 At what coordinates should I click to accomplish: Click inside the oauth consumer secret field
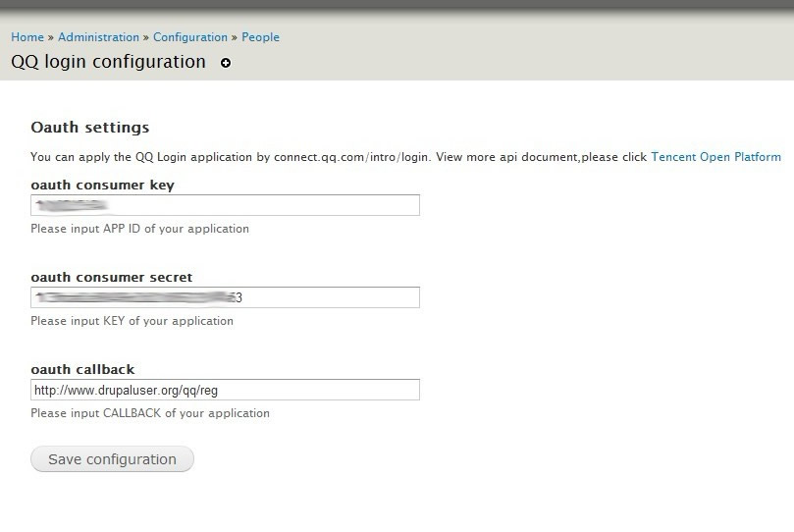(x=225, y=297)
